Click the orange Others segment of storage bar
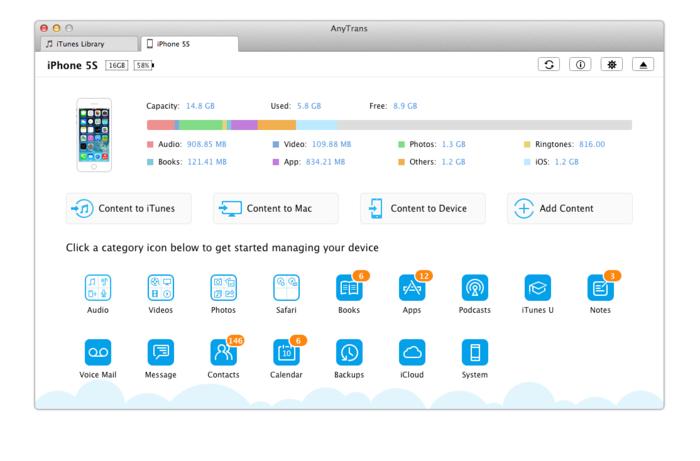This screenshot has height=461, width=700. click(x=277, y=125)
